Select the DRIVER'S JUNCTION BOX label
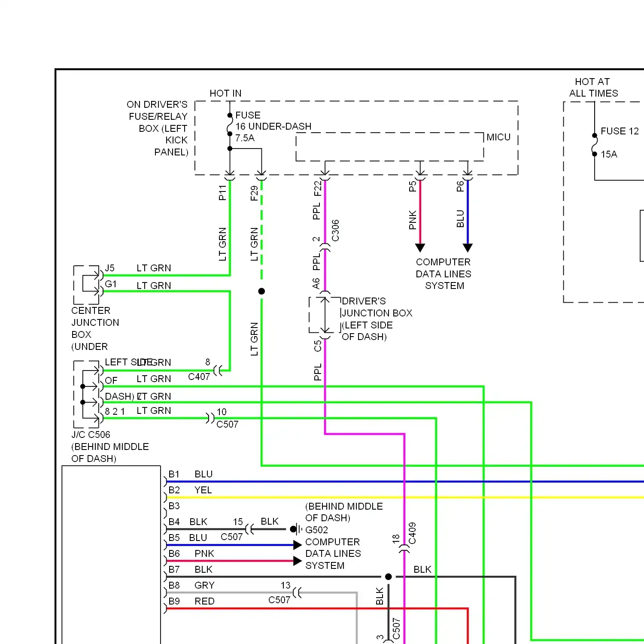 (377, 319)
